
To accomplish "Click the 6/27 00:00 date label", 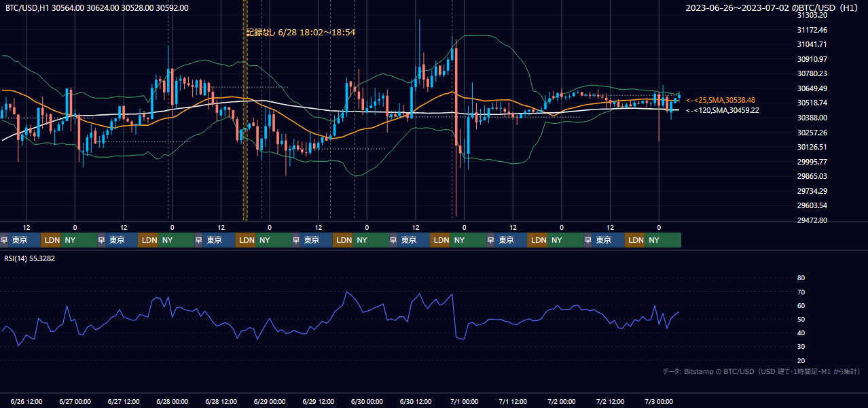I will [x=75, y=402].
